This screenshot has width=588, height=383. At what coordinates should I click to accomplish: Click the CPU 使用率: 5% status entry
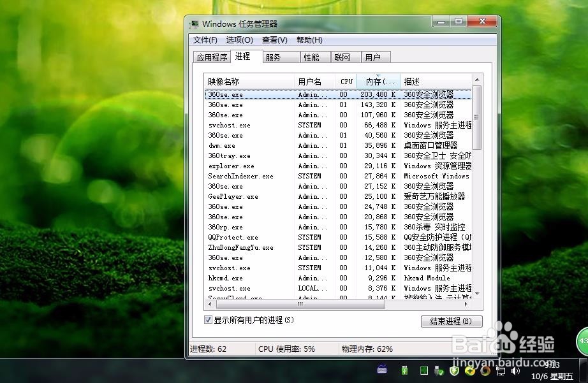(x=286, y=349)
